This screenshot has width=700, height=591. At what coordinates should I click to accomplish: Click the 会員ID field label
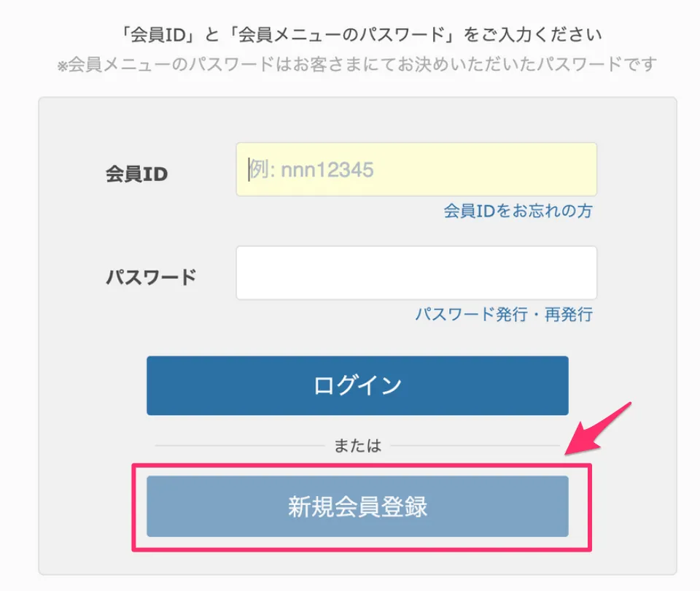(136, 174)
